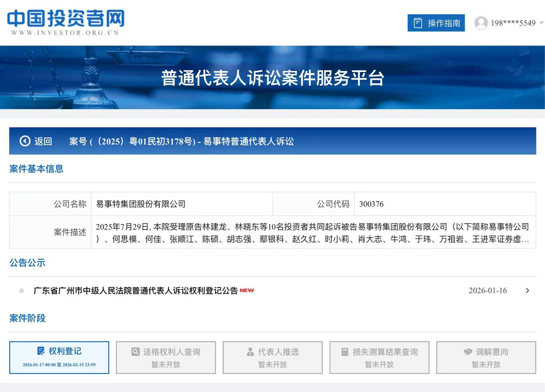Image resolution: width=545 pixels, height=392 pixels.
Task: Click the 权利登记 edit-document icon
Action: coord(41,351)
